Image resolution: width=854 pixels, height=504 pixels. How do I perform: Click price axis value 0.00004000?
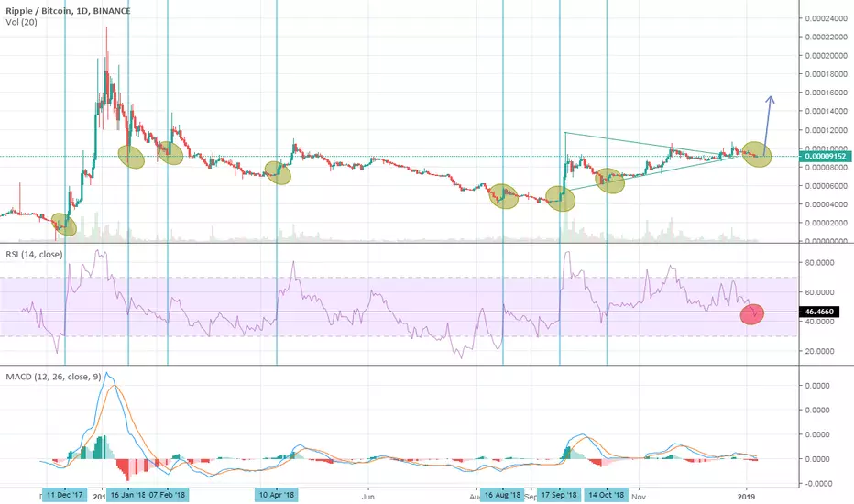tap(827, 204)
